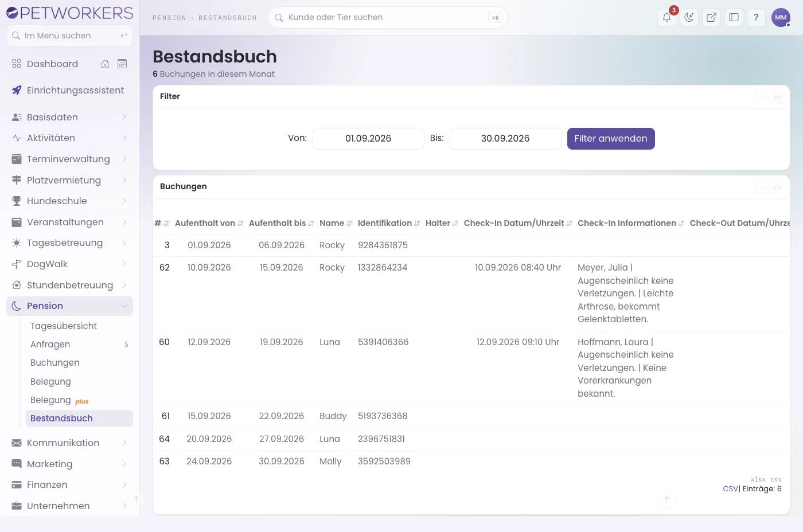Viewport: 803px width, 532px height.
Task: Collapse the Filter panel
Action: coord(762,97)
